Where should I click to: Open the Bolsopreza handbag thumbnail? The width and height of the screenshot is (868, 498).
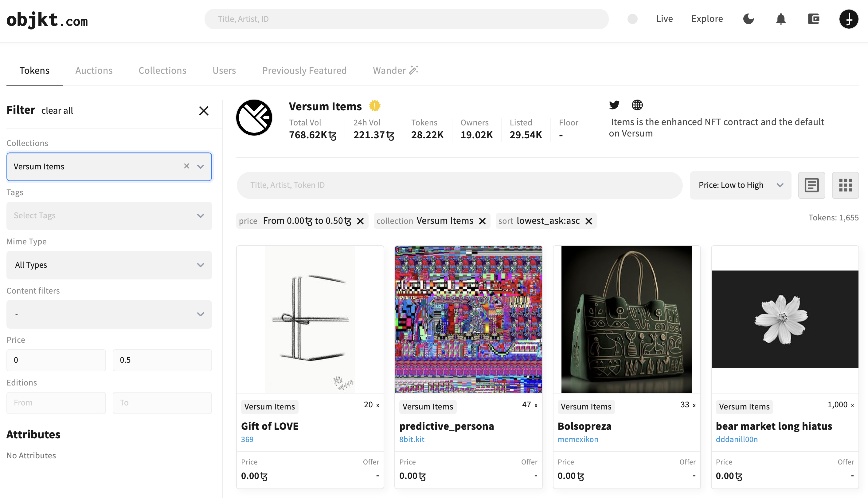click(626, 319)
